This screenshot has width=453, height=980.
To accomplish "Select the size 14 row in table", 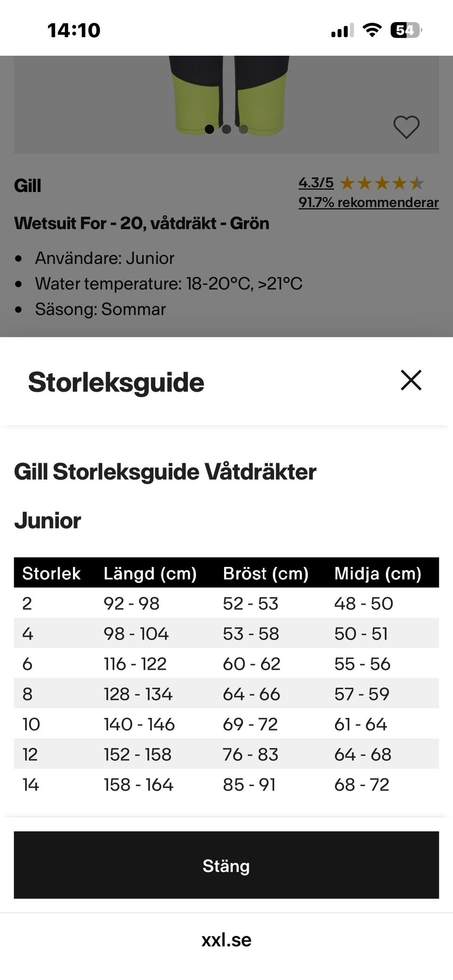I will pos(226,784).
